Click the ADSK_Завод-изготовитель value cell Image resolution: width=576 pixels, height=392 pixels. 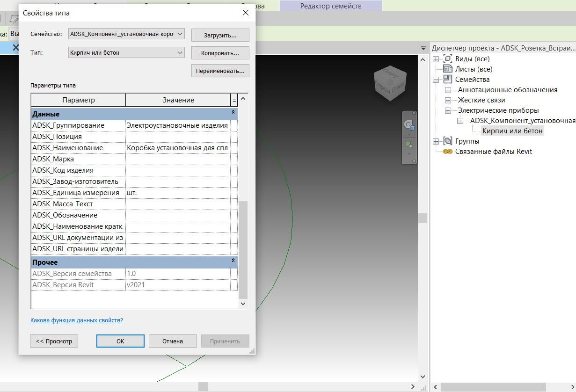(178, 181)
